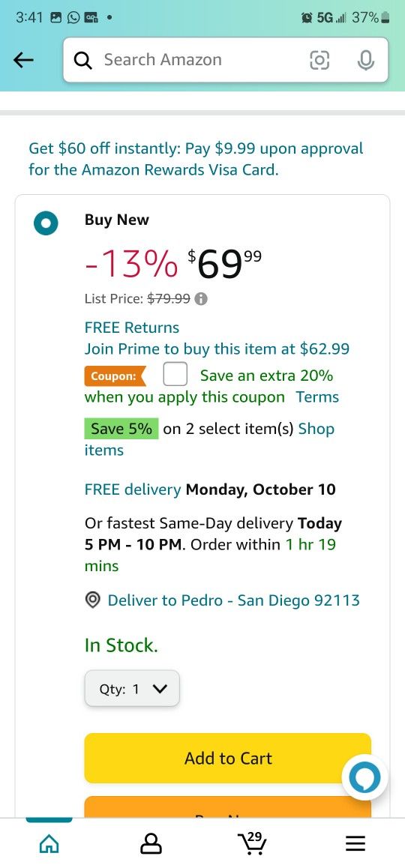
Task: Open the Amazon Rewards Visa Card offer
Action: tap(196, 160)
